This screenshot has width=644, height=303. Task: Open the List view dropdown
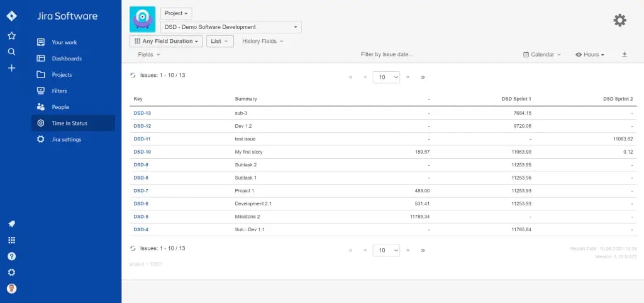(219, 41)
